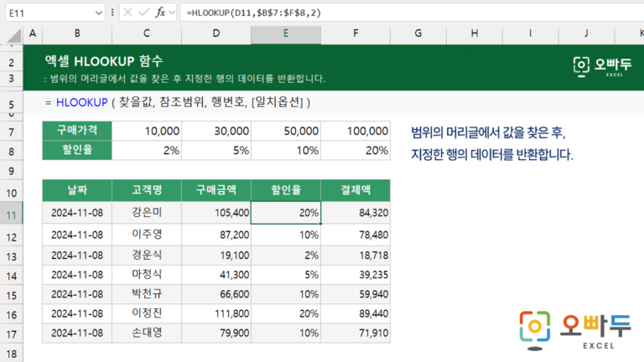Select cell with 100,000 in row 7
The width and height of the screenshot is (644, 362).
click(356, 131)
